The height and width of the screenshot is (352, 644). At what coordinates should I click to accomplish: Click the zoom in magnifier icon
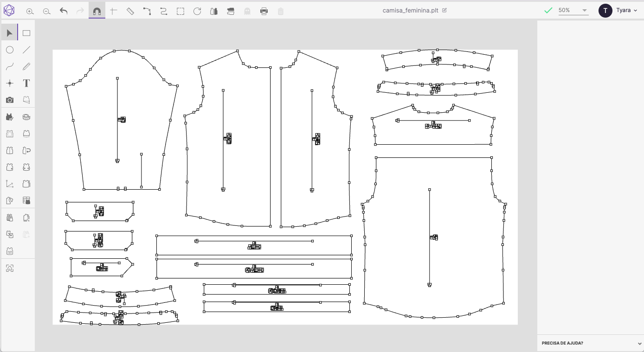[x=30, y=11]
